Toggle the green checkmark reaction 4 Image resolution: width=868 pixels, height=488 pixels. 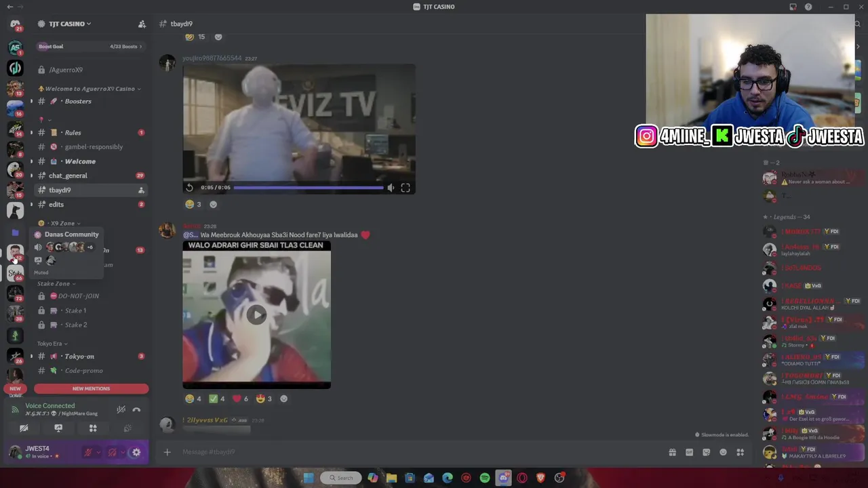tap(217, 399)
